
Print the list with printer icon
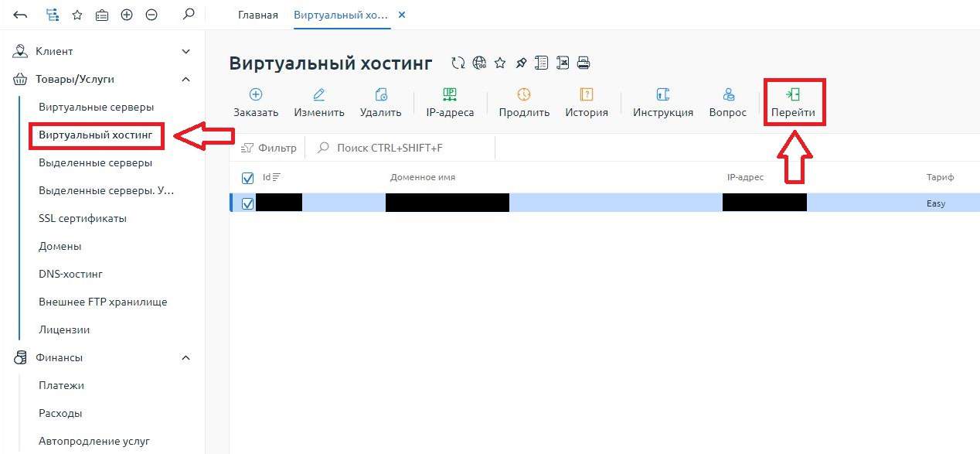[584, 63]
